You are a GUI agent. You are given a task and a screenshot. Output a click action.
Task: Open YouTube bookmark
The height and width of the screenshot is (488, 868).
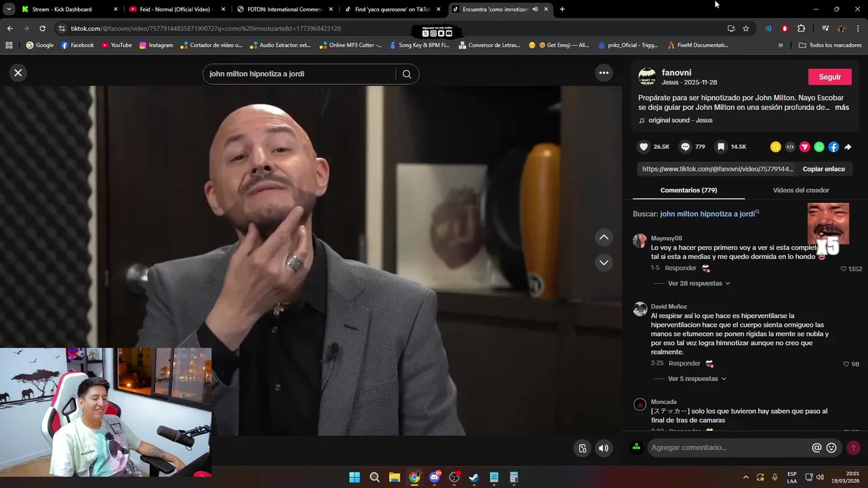[117, 45]
